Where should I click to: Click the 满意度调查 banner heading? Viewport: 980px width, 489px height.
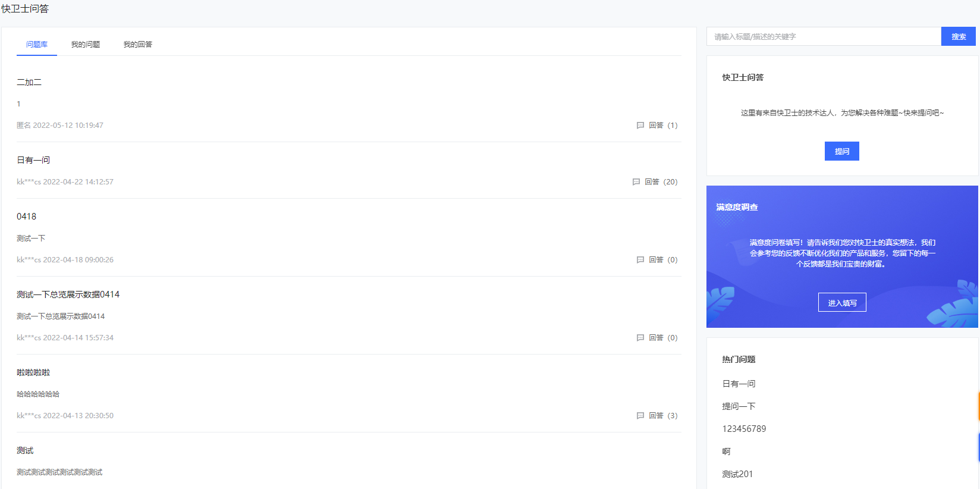[x=737, y=207]
